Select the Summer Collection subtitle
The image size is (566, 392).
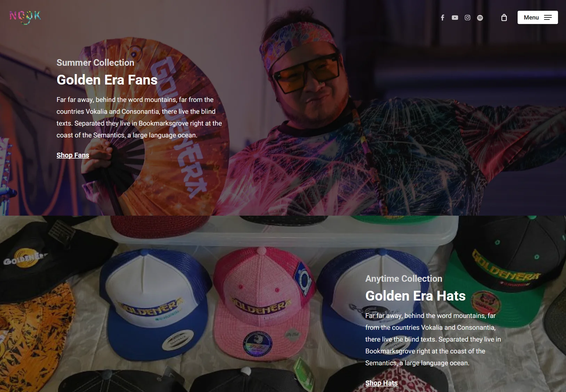click(x=95, y=63)
